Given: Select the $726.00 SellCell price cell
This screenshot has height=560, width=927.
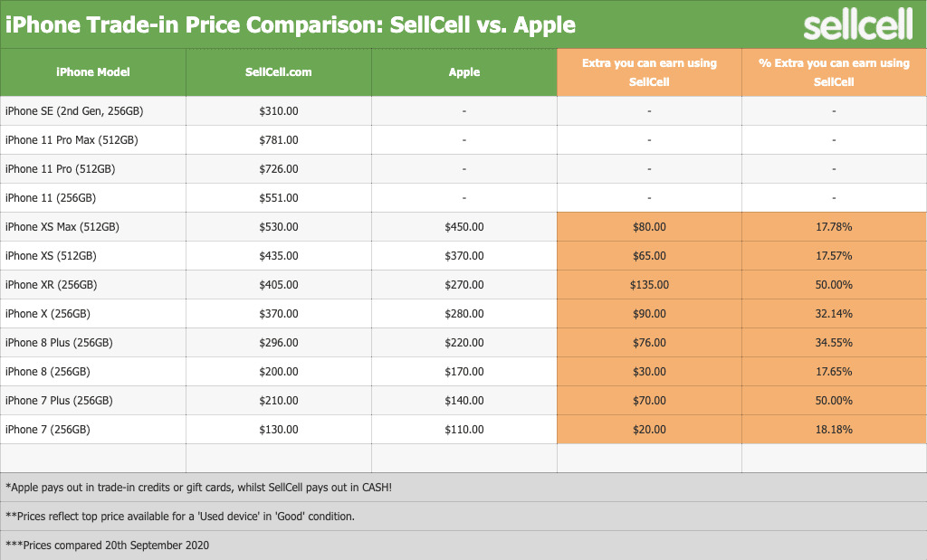Looking at the screenshot, I should pos(279,169).
